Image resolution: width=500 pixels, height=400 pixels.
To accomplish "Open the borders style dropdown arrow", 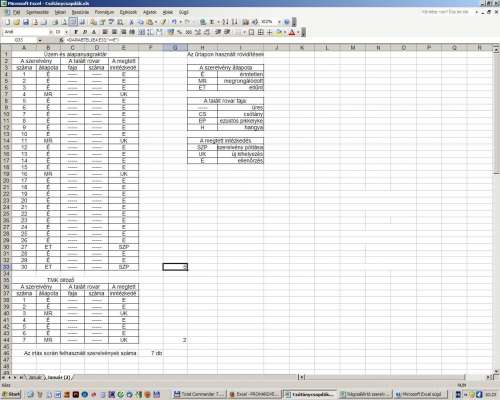I will click(244, 32).
